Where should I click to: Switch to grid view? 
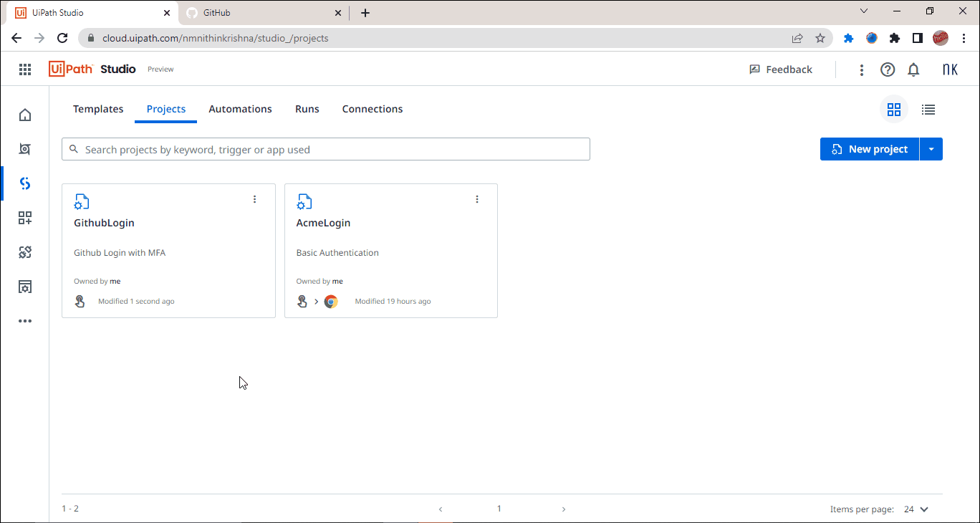click(894, 110)
